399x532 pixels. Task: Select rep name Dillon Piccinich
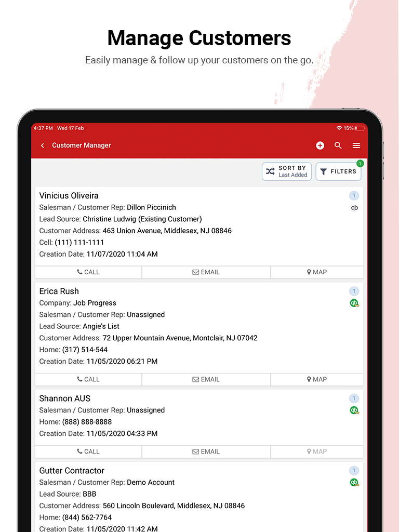click(x=151, y=208)
